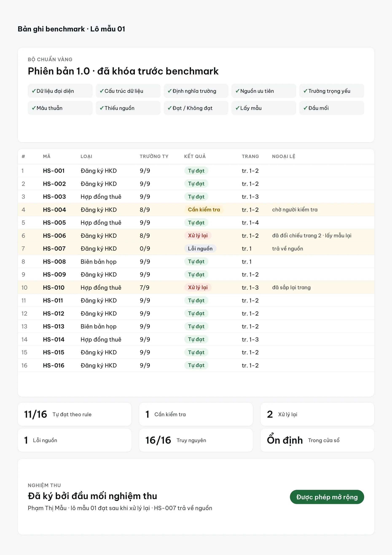Click the note 'đã sắp lại trang'
392x555 pixels.
(291, 287)
